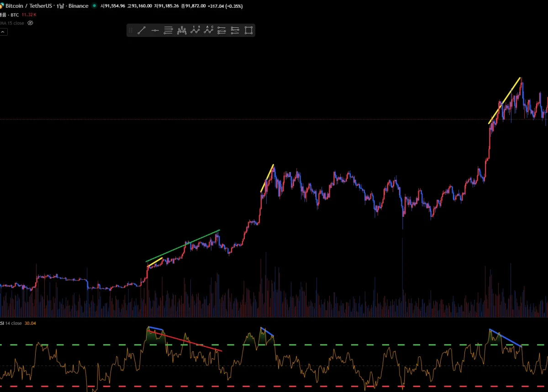
Task: Select the short yellow line under green line
Action: pyautogui.click(x=155, y=262)
